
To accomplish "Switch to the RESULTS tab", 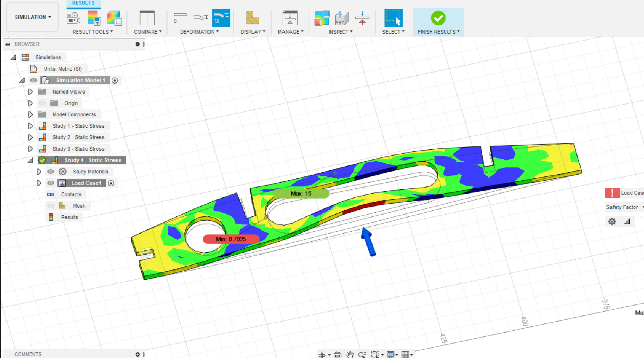I will (83, 3).
